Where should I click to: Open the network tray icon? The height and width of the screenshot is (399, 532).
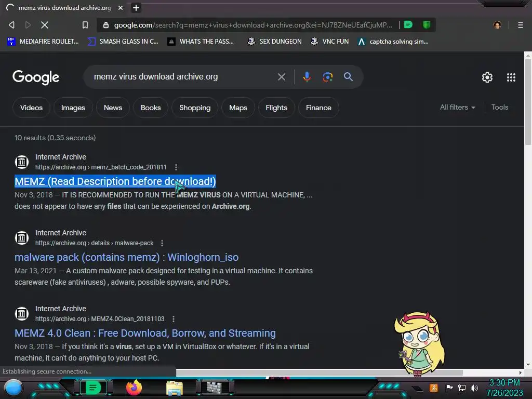coord(462,388)
